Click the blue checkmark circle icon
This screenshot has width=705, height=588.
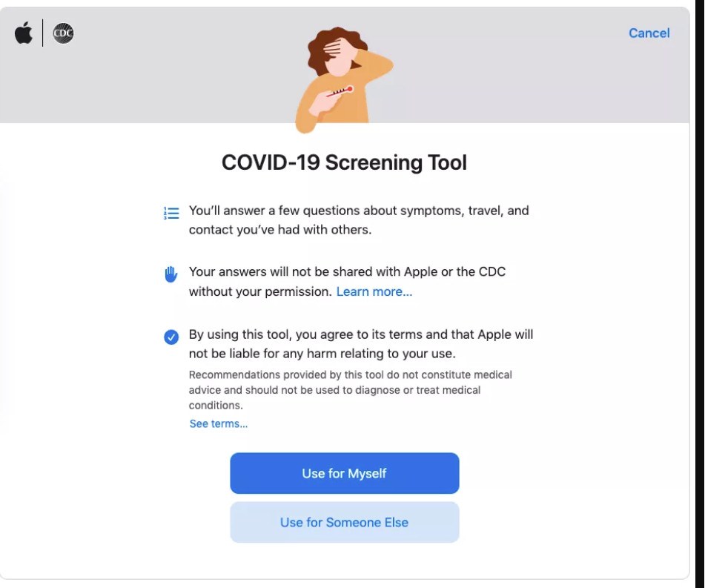pos(171,337)
